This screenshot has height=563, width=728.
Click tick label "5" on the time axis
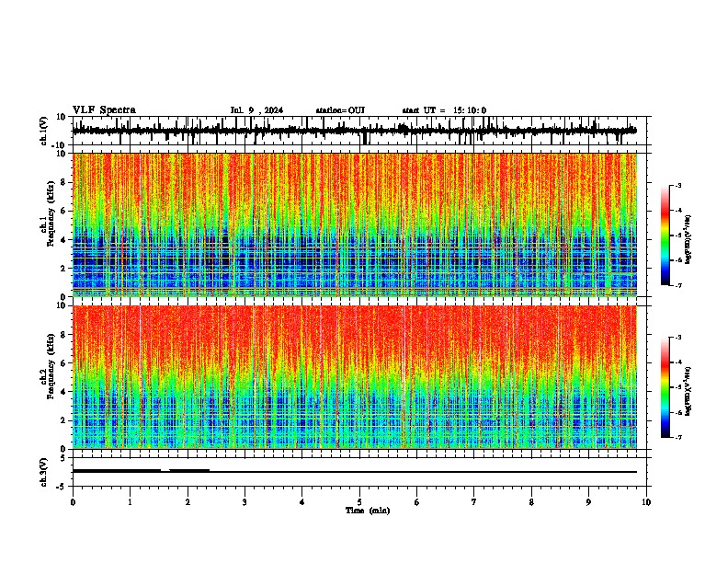359,502
